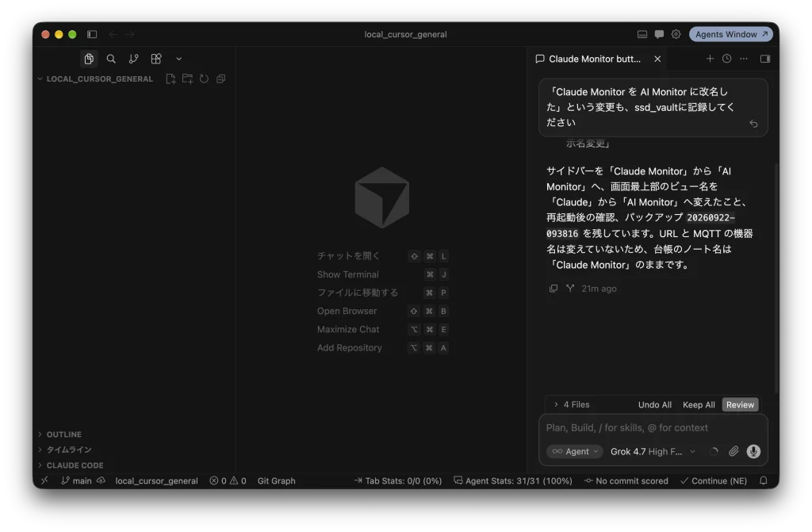Open the Agent mode dropdown
This screenshot has width=812, height=532.
575,451
